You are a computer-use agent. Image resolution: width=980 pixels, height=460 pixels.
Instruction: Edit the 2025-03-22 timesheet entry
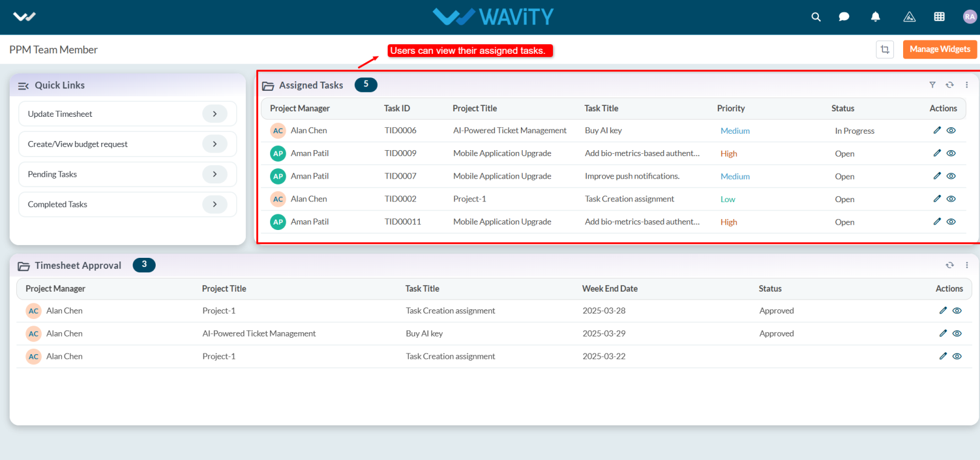point(943,356)
